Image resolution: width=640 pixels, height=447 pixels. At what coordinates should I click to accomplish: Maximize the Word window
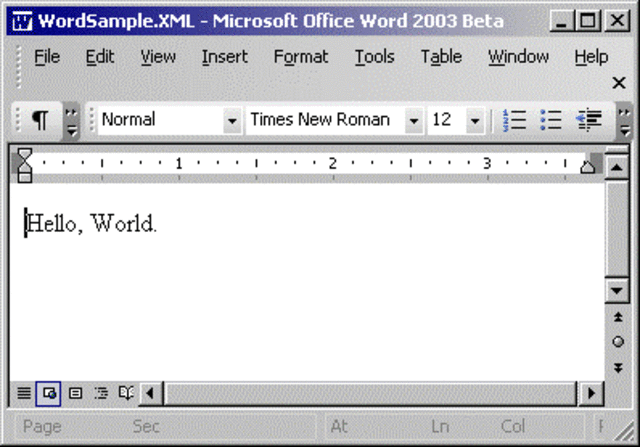pyautogui.click(x=587, y=20)
